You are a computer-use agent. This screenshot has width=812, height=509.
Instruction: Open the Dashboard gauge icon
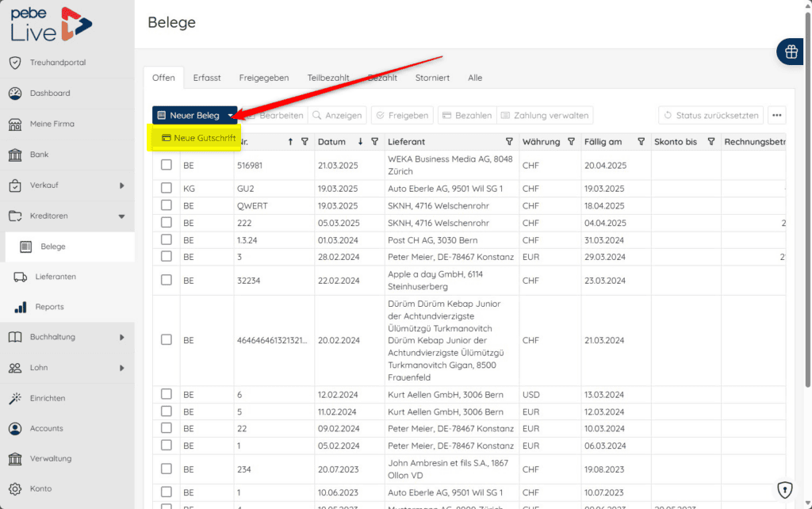15,94
